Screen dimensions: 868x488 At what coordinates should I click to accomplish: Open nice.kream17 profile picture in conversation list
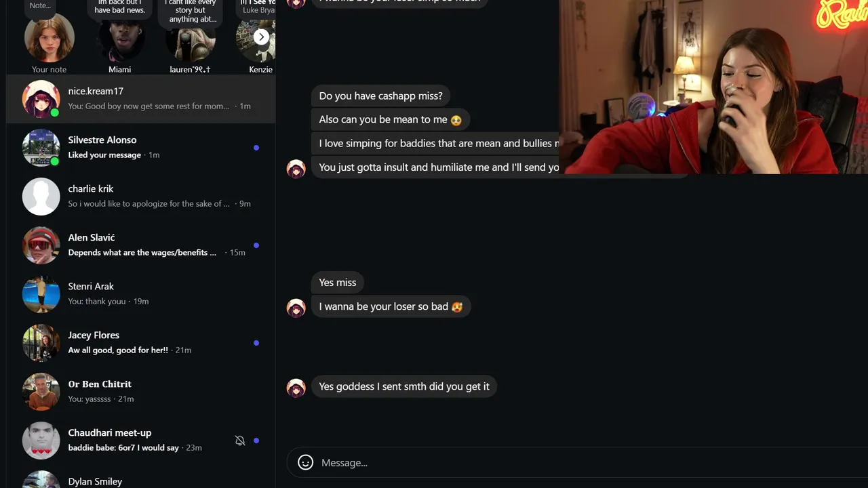tap(41, 99)
